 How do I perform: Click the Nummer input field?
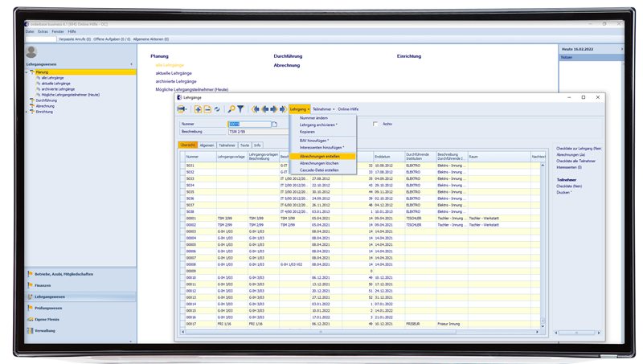tap(249, 125)
